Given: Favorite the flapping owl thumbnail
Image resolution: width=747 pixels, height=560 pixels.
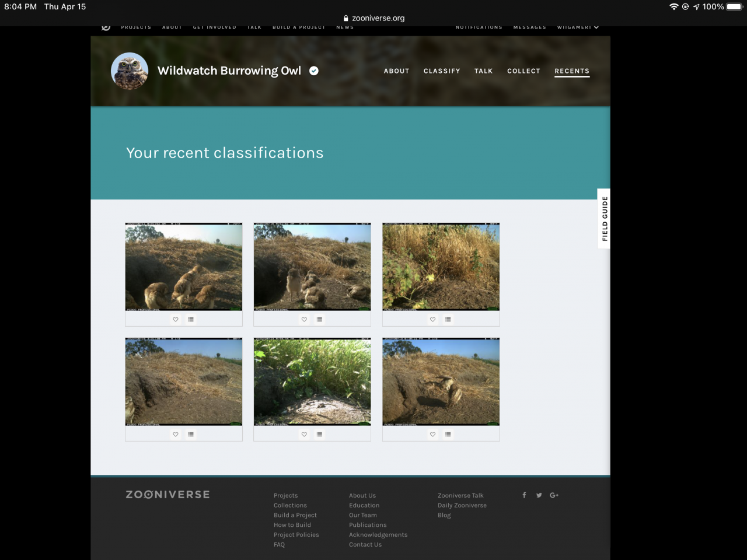Looking at the screenshot, I should coord(432,434).
